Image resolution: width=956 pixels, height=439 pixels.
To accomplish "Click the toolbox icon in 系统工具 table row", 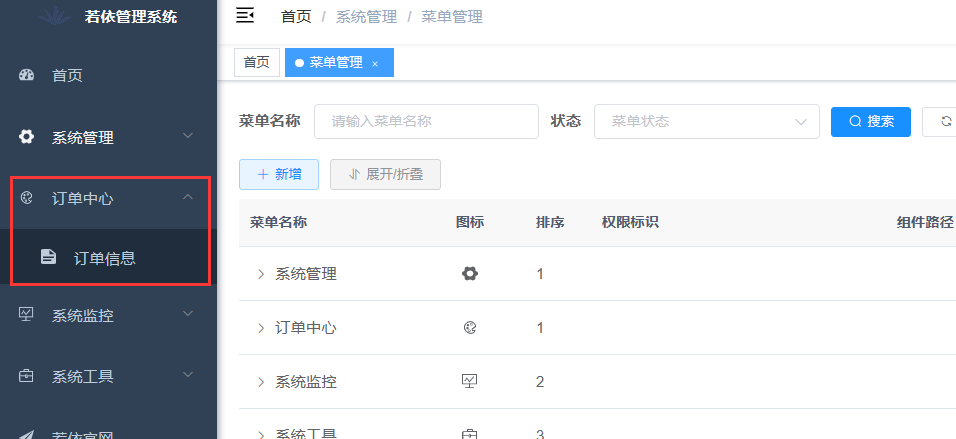I will [x=469, y=434].
